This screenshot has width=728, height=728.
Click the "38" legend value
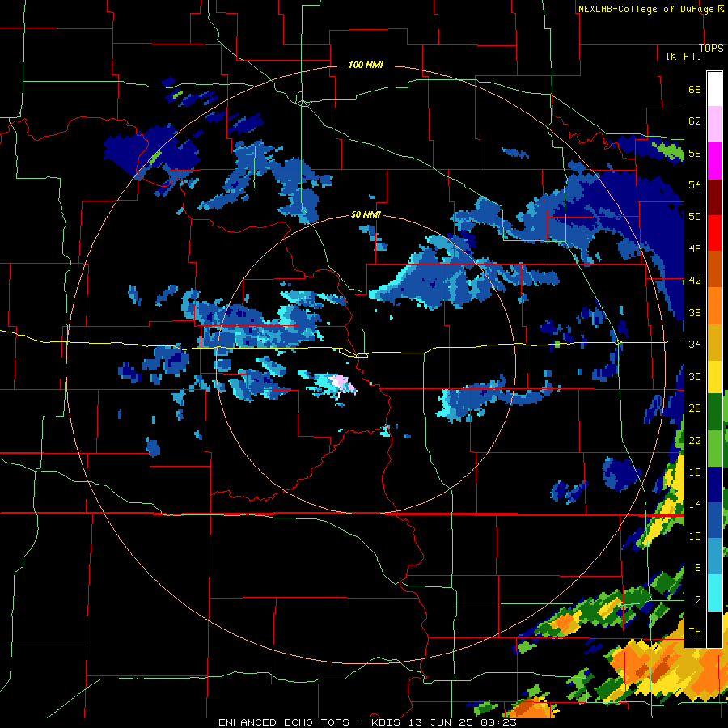click(695, 312)
